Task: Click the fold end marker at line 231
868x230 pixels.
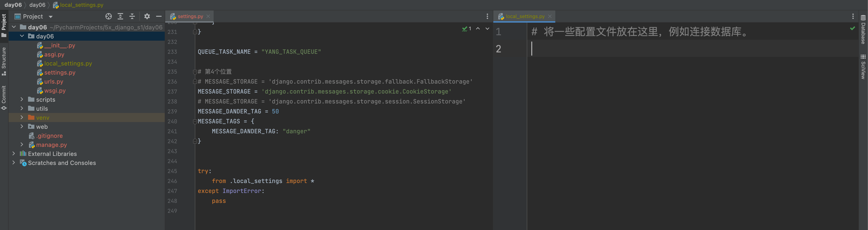Action: tap(195, 32)
